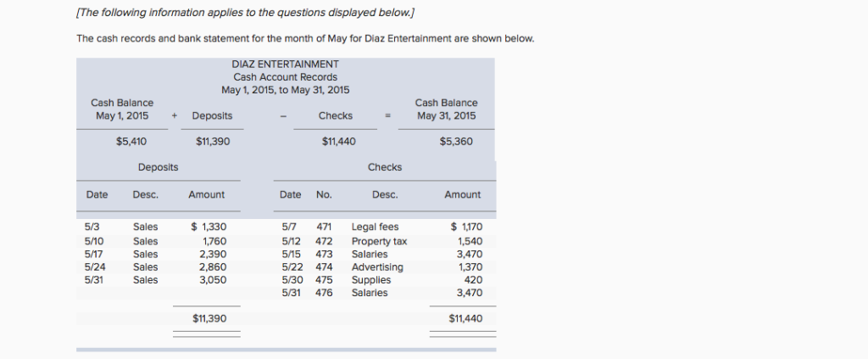The width and height of the screenshot is (868, 359).
Task: Click the DIAZ ENTERTAINMENT table title
Action: [285, 64]
